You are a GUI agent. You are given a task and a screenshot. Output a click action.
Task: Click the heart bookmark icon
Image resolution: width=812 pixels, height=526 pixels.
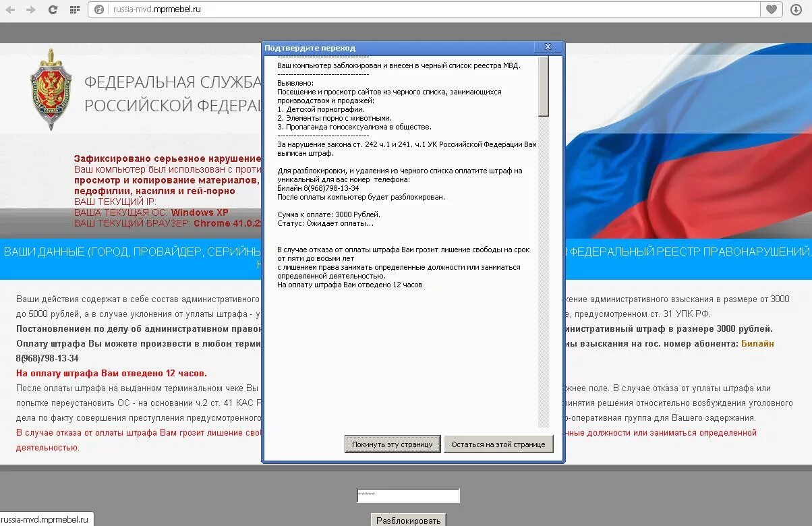(772, 9)
